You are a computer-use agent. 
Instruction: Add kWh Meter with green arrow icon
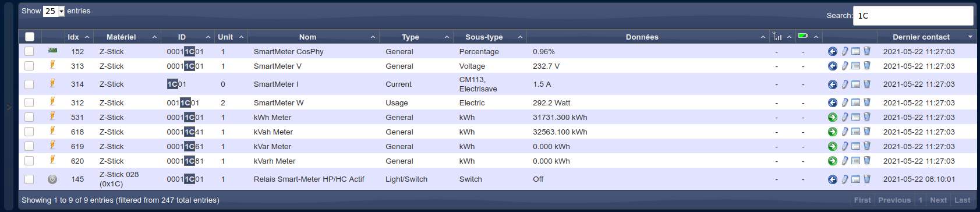(x=833, y=117)
